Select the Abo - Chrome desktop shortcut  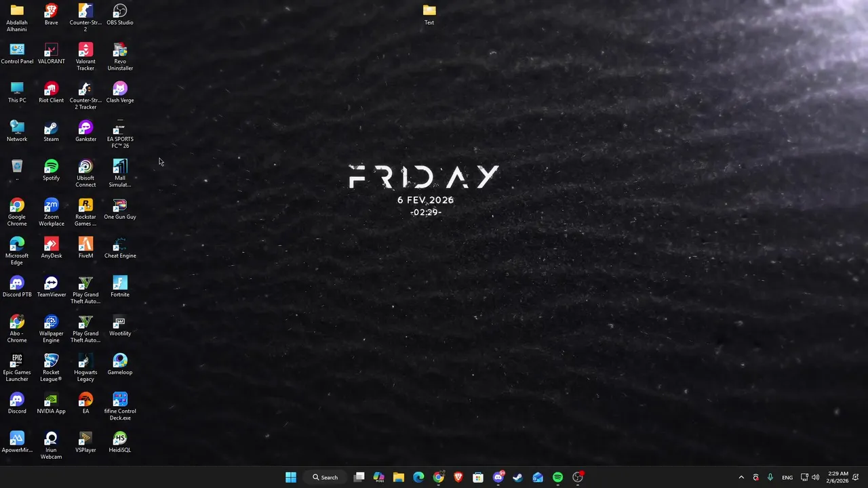tap(17, 329)
